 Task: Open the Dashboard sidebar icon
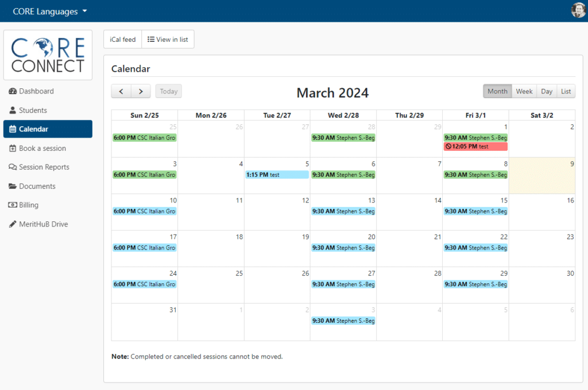click(x=13, y=91)
